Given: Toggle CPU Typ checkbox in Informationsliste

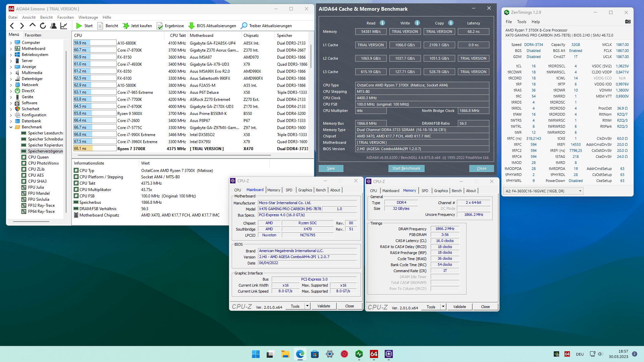Looking at the screenshot, I should tap(76, 170).
